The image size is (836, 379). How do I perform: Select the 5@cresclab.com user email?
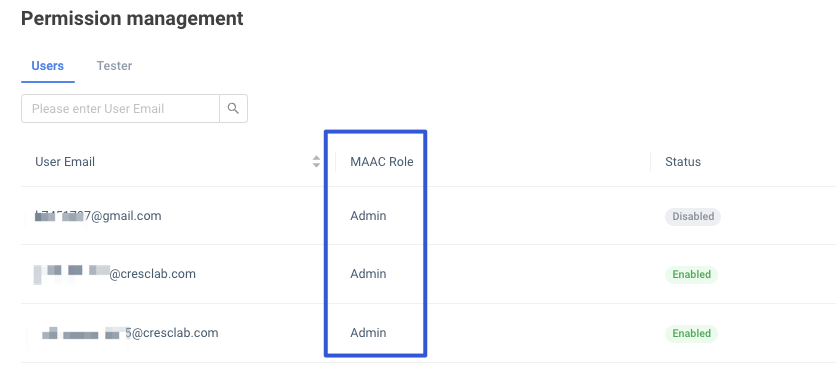tap(130, 333)
